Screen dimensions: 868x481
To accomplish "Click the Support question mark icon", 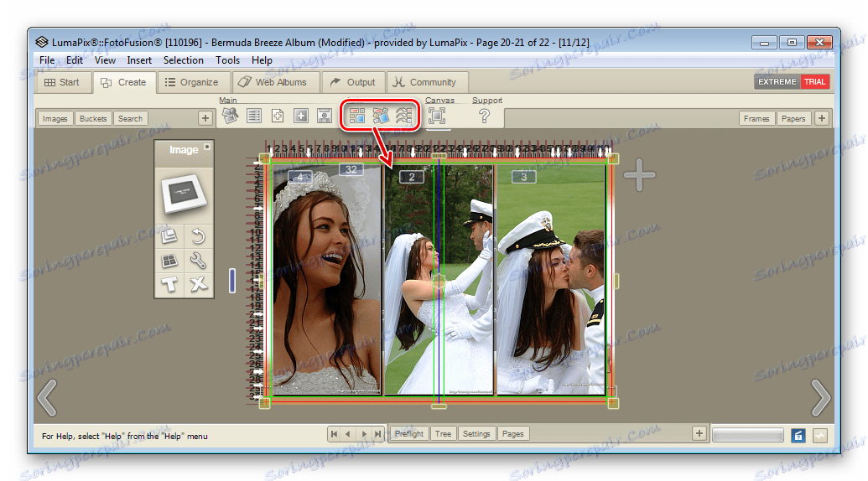I will pos(484,116).
